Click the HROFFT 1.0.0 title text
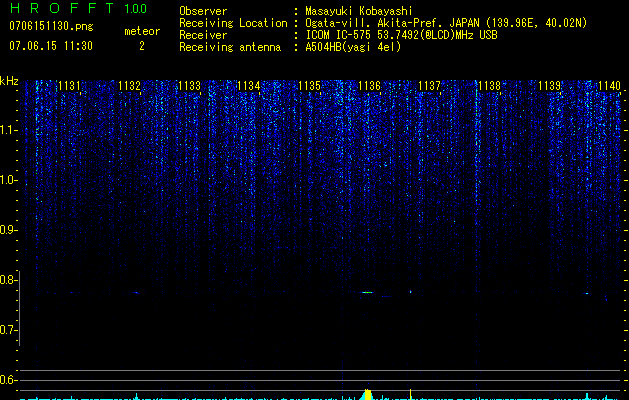 [78, 8]
